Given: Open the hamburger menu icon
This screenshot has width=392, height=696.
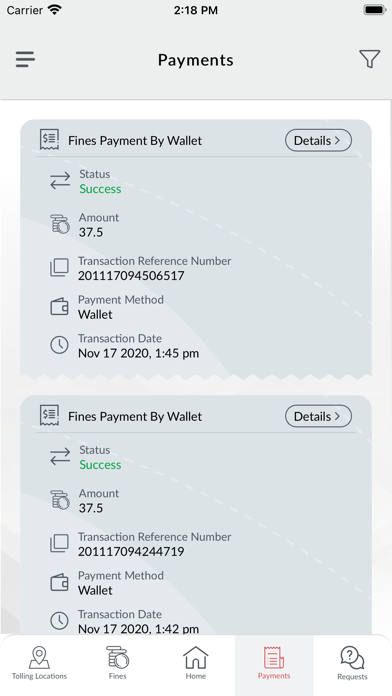Looking at the screenshot, I should pyautogui.click(x=25, y=59).
